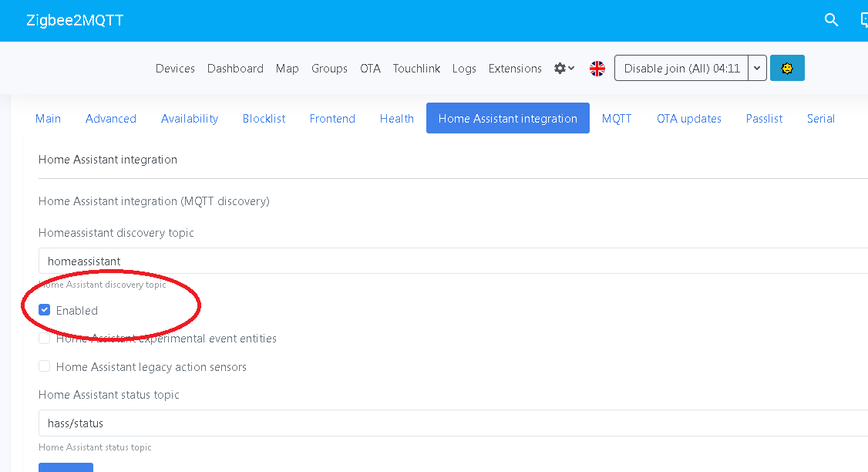Switch to the Main settings tab
The image size is (868, 472).
click(48, 118)
